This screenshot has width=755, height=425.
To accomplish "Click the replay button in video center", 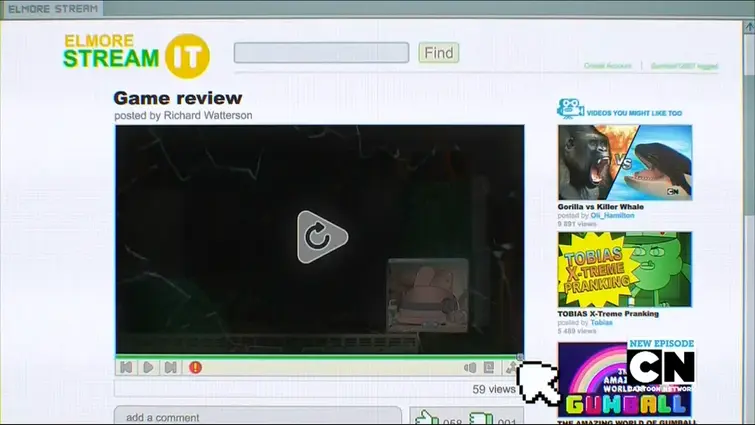I will 322,237.
